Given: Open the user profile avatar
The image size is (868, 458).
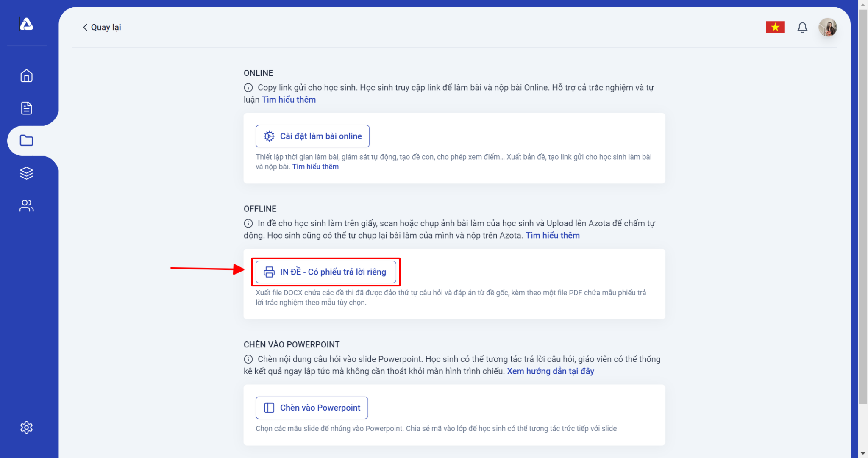Looking at the screenshot, I should (827, 28).
